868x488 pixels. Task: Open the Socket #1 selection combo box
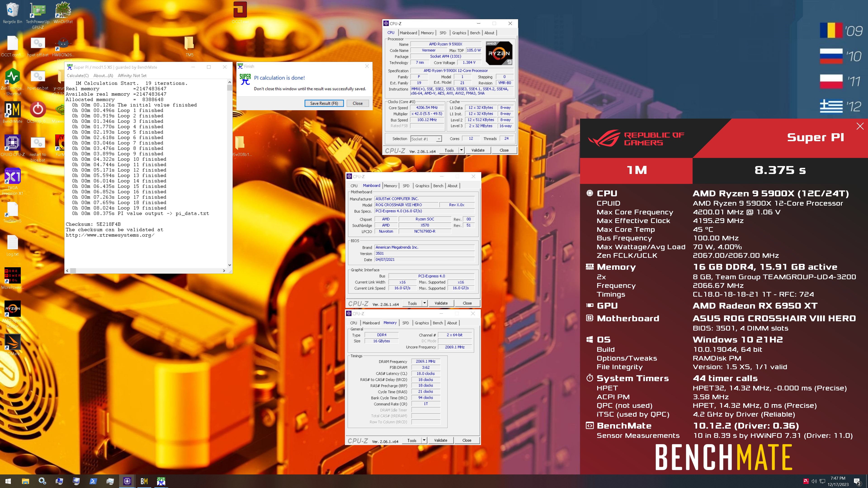[426, 139]
